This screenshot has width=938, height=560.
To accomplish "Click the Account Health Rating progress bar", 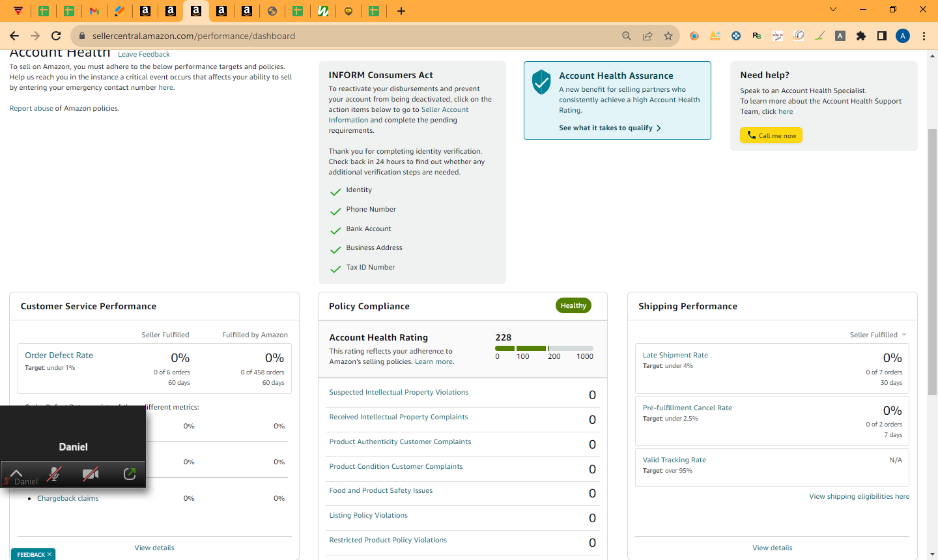I will coord(544,348).
